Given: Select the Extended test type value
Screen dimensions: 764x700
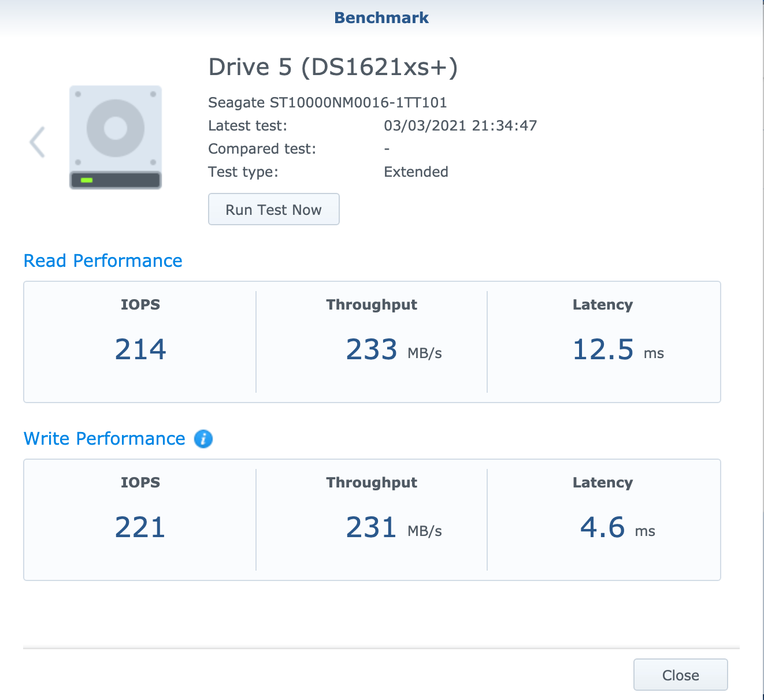Looking at the screenshot, I should (x=416, y=172).
